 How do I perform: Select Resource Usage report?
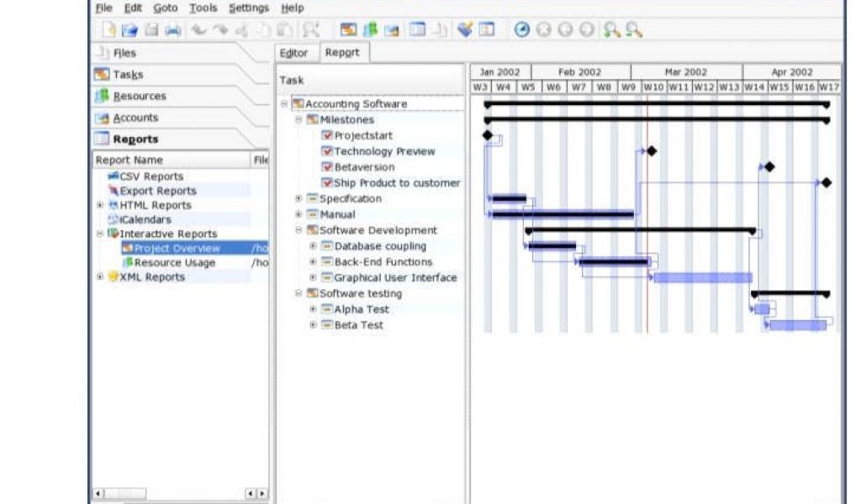(x=174, y=263)
